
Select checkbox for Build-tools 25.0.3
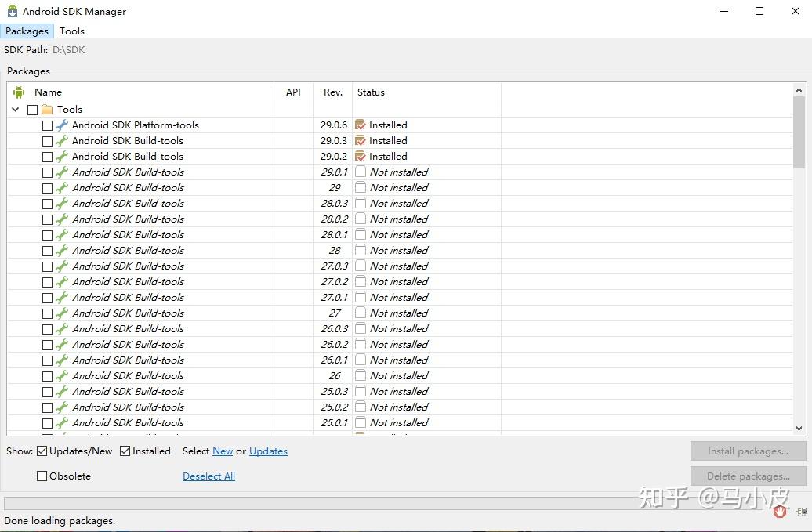47,392
